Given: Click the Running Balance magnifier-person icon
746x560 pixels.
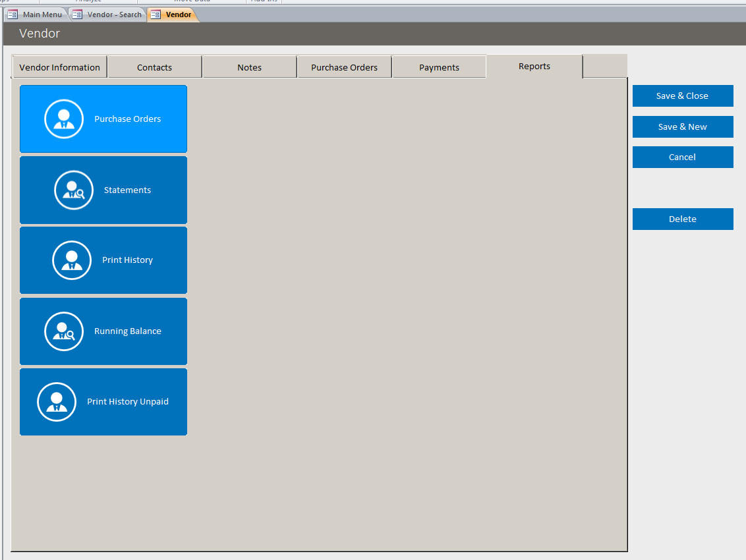Looking at the screenshot, I should click(x=64, y=331).
